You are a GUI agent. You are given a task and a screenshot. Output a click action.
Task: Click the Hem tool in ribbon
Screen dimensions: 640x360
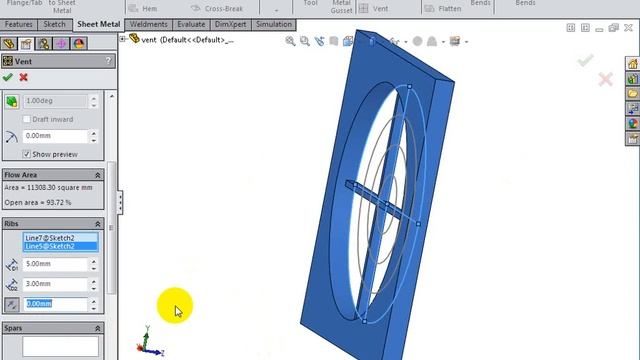[x=143, y=8]
